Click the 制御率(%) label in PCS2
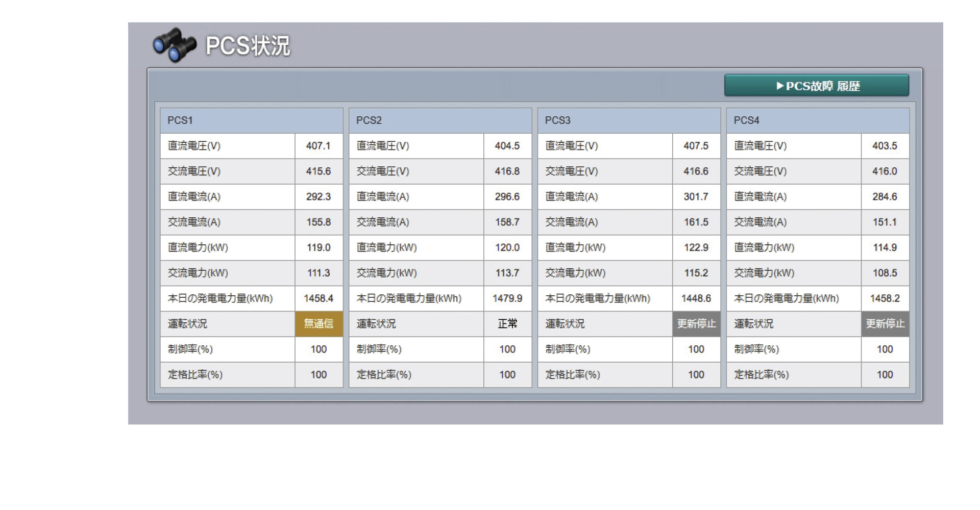Screen dimensions: 980x510 (x=379, y=349)
